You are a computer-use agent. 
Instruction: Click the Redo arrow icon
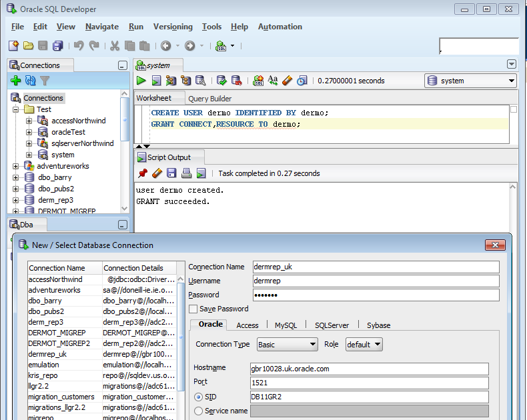coord(94,45)
